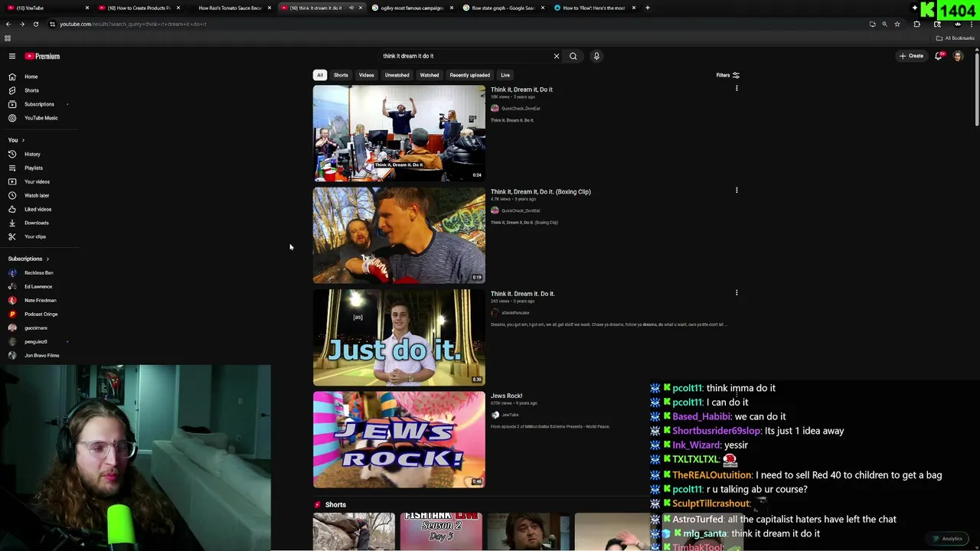Open 'Think it, Dream it, Do it. (Boxing Clip)' title
Viewport: 980px width, 551px height.
[541, 191]
